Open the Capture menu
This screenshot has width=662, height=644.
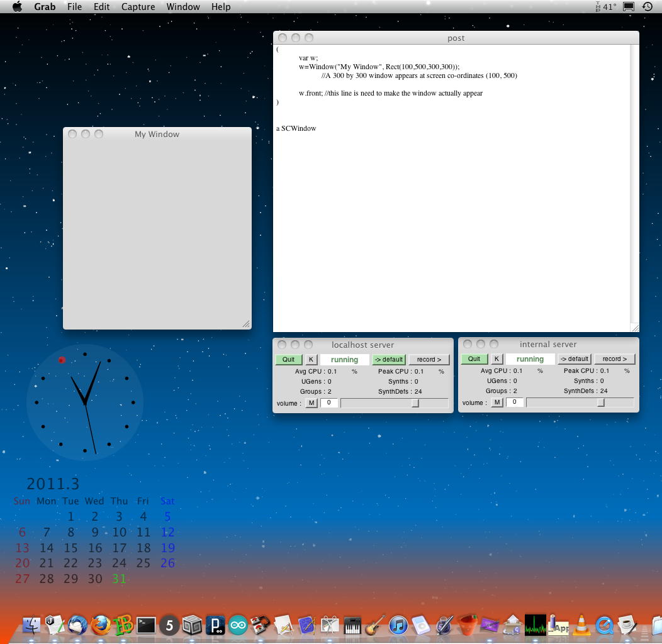point(138,7)
